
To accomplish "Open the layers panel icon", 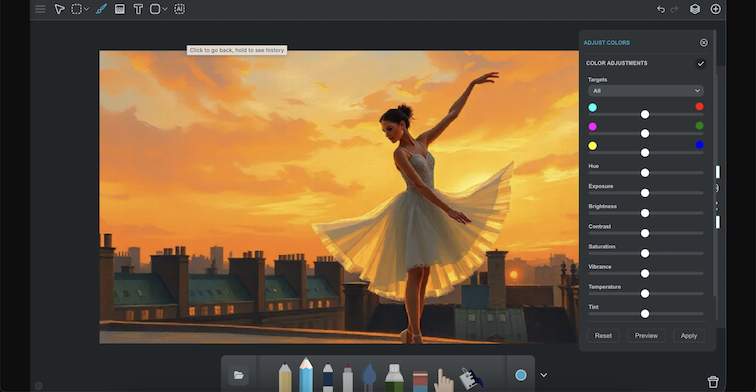I will pyautogui.click(x=695, y=9).
